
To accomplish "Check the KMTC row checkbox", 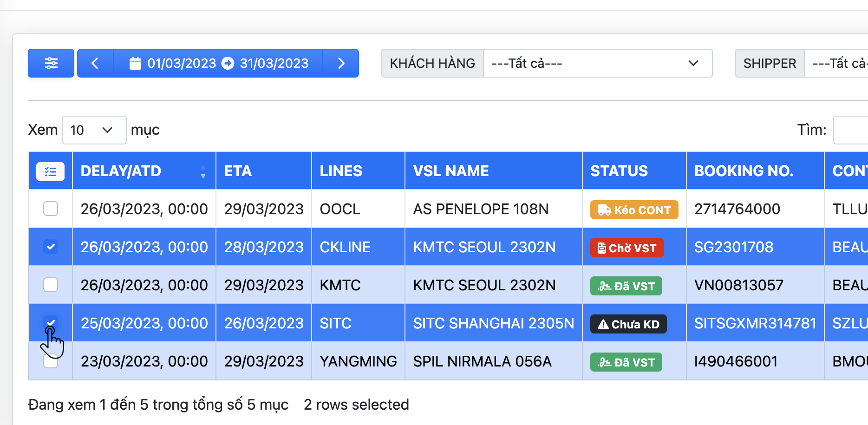I will [x=51, y=285].
